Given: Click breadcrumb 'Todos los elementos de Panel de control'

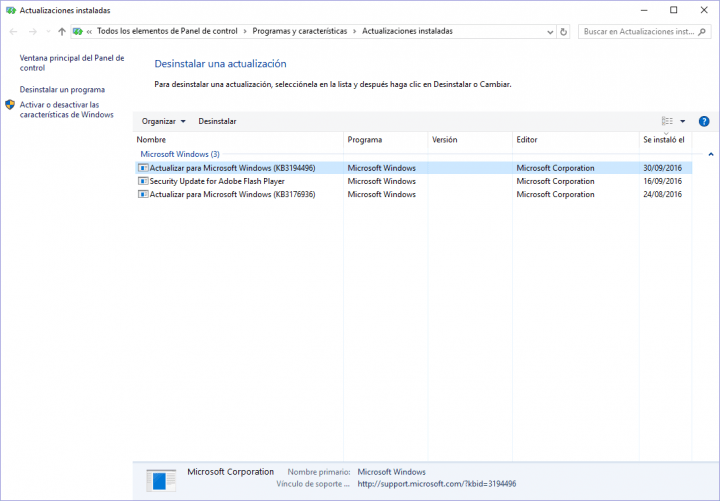Looking at the screenshot, I should (167, 31).
